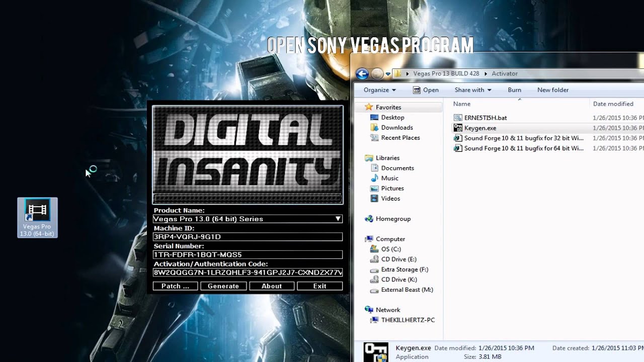
Task: Open Extra Storage (F:) drive
Action: (405, 269)
